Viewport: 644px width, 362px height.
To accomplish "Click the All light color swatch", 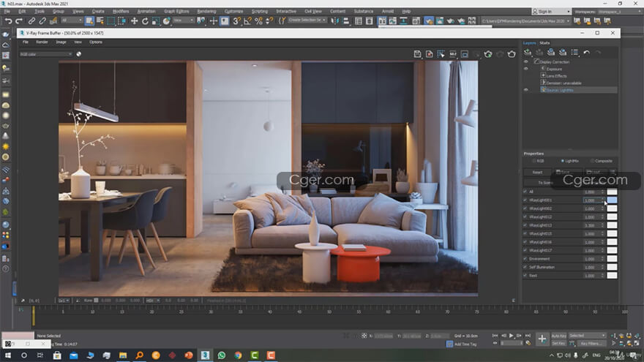I will tap(612, 192).
